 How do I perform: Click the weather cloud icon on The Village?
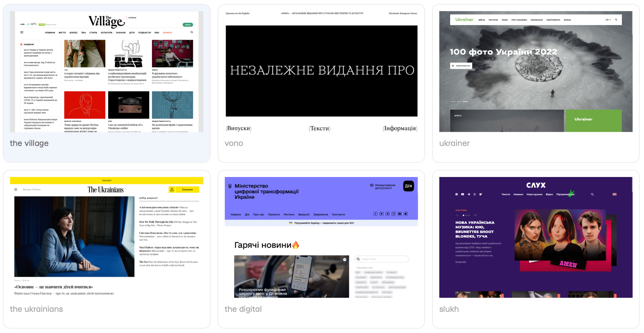pyautogui.click(x=28, y=24)
